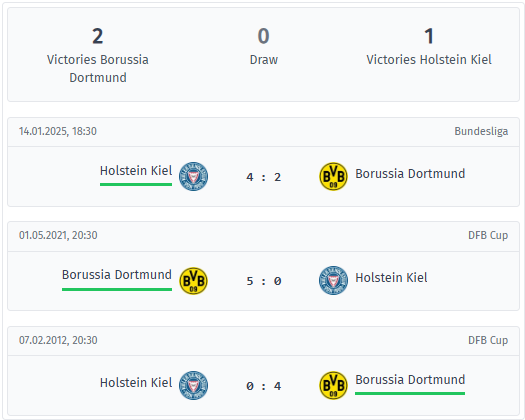Select the 4 : 2 match score
The height and width of the screenshot is (420, 525).
coord(264,177)
